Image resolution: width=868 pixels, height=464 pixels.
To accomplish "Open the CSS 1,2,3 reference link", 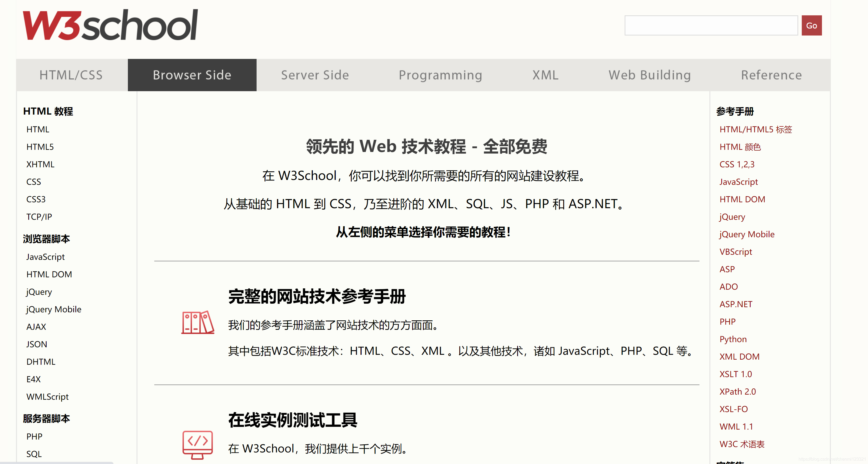I will 737,164.
